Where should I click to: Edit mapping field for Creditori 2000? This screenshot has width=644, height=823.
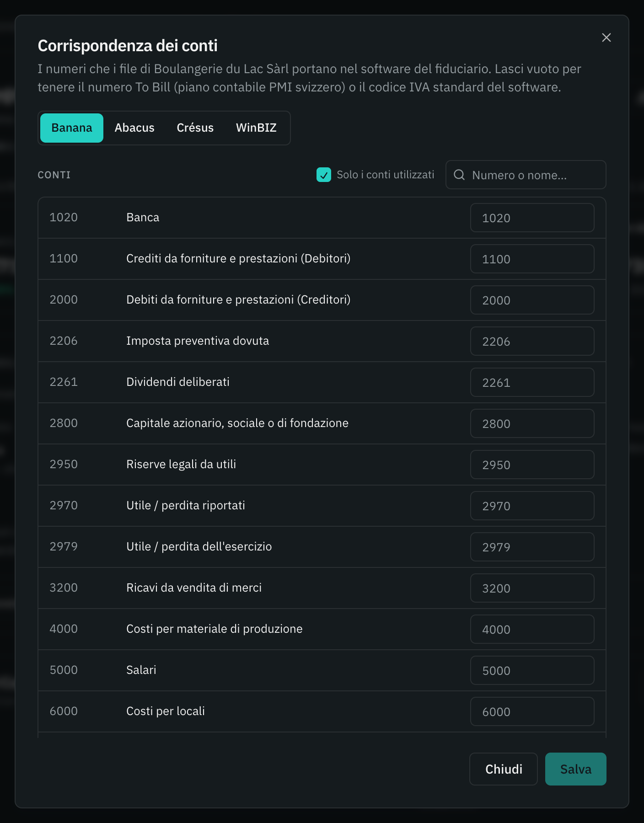tap(532, 300)
